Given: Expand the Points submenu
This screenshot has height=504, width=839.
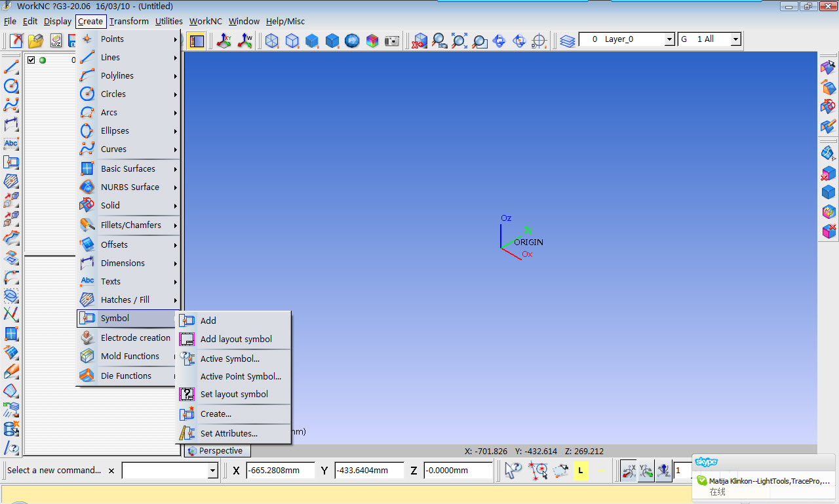Looking at the screenshot, I should [x=128, y=39].
